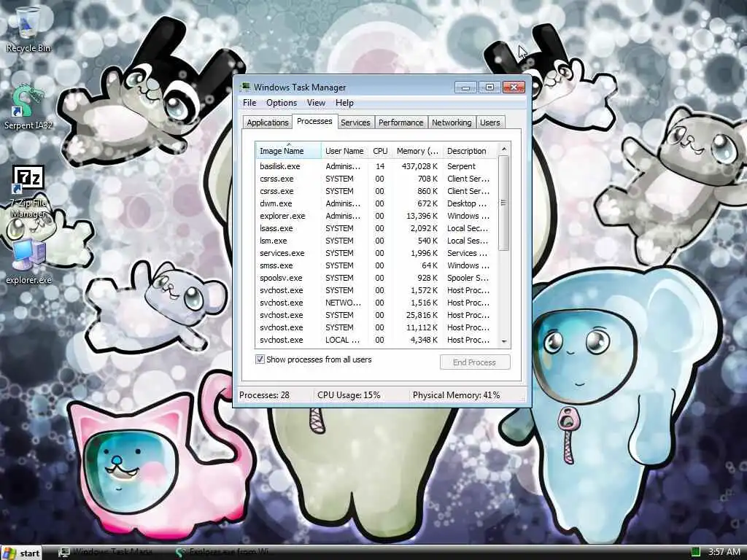The height and width of the screenshot is (560, 747).
Task: Select the basilisk.exe process row
Action: tap(376, 166)
